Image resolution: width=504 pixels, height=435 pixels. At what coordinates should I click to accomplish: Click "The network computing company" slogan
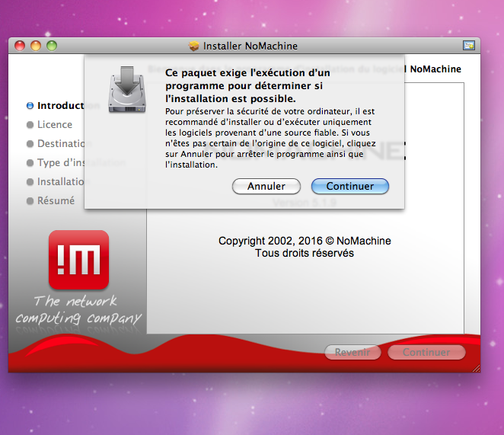tap(78, 310)
